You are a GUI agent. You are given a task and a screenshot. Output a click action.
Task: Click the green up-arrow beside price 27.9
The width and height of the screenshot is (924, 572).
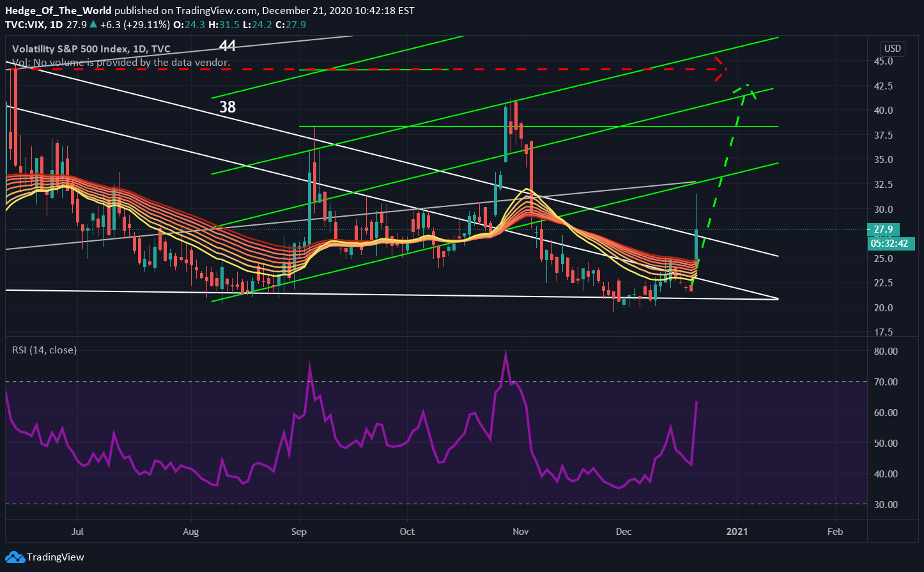[93, 24]
